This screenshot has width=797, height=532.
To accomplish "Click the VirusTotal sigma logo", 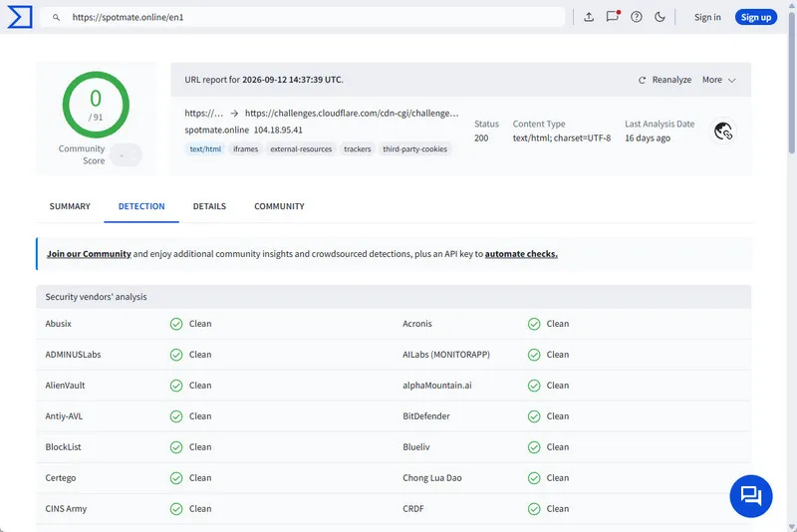I will pyautogui.click(x=20, y=17).
